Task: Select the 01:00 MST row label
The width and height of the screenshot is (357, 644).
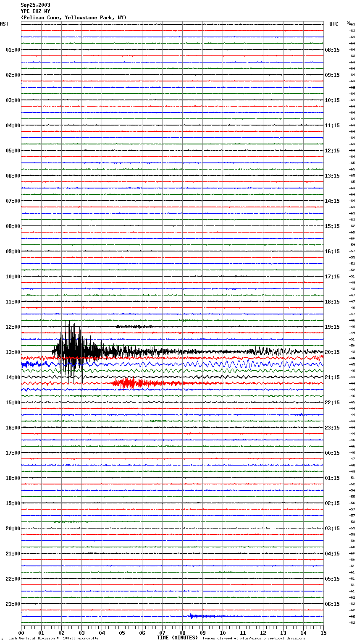Action: tap(13, 50)
